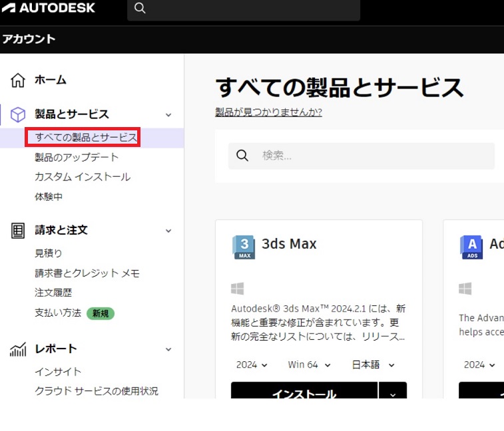The height and width of the screenshot is (431, 504).
Task: Open the Win 64 platform dropdown
Action: pyautogui.click(x=309, y=365)
